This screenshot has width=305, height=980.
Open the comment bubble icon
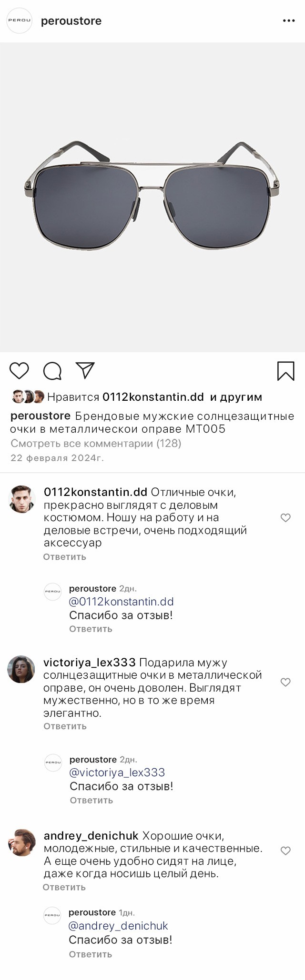(52, 371)
